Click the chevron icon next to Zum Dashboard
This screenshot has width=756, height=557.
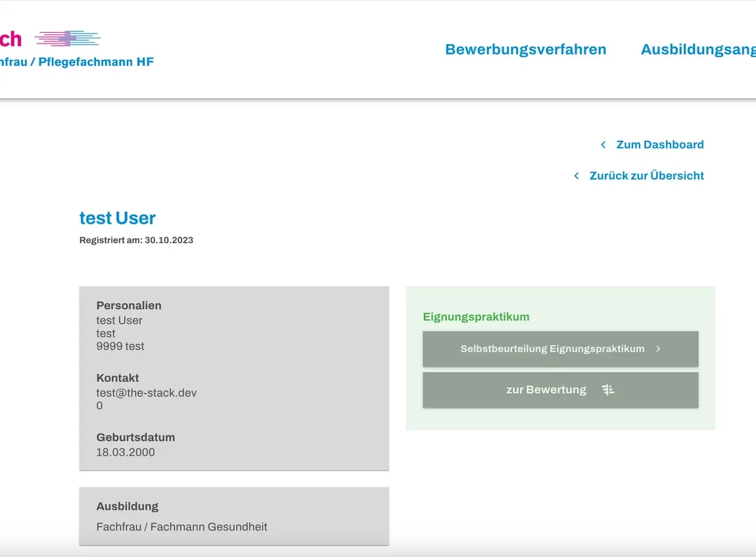(x=603, y=145)
